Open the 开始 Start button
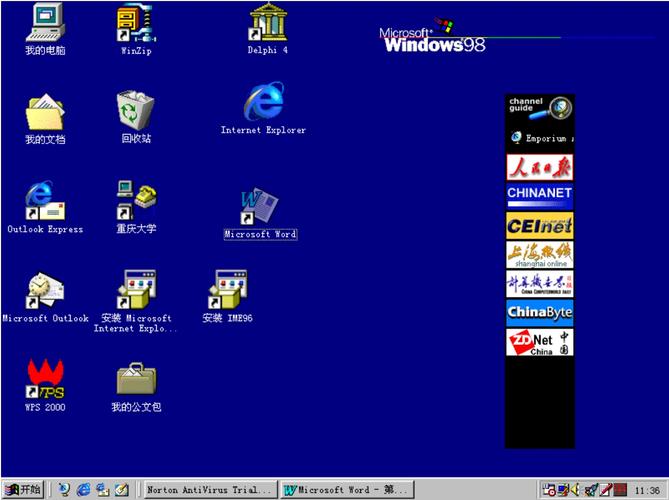Viewport: 669px width, 500px height. [23, 489]
